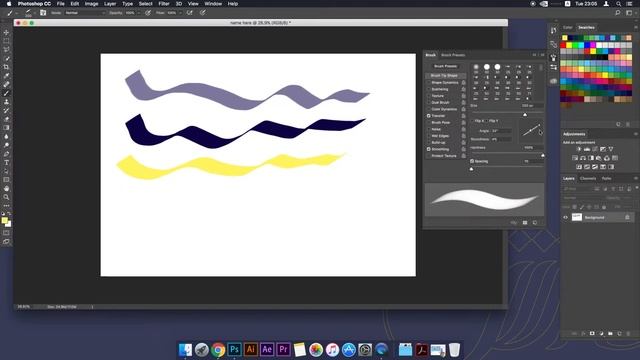
Task: Open the Layer menu
Action: [110, 4]
